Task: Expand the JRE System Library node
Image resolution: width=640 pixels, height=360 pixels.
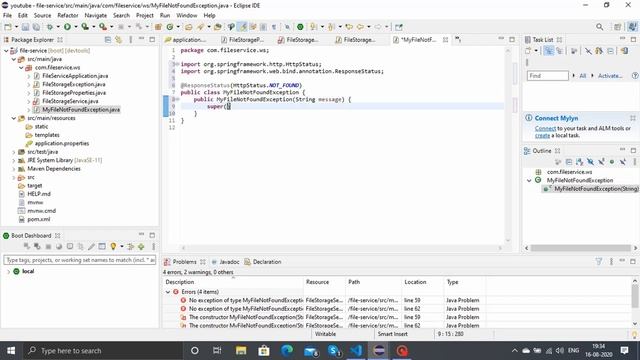Action: [13, 160]
